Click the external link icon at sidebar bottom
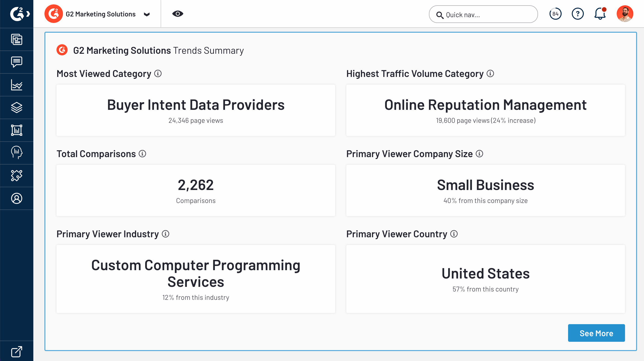 (x=17, y=351)
